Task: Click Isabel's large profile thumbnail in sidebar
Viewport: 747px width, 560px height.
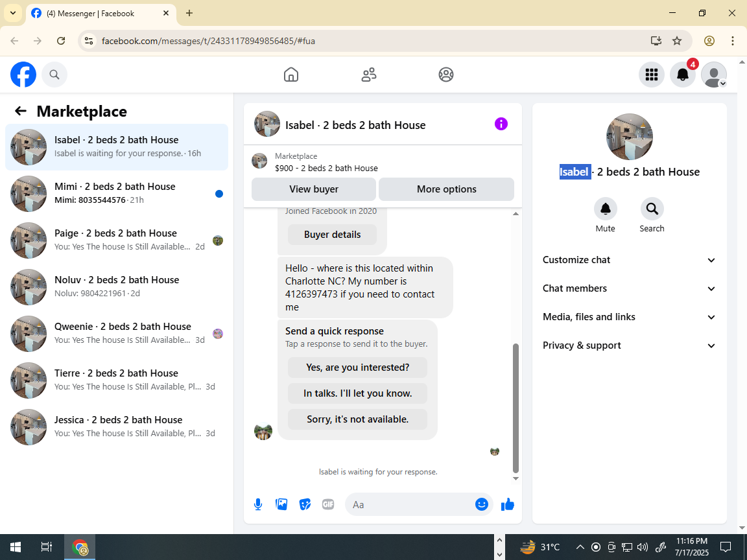Action: (x=630, y=137)
